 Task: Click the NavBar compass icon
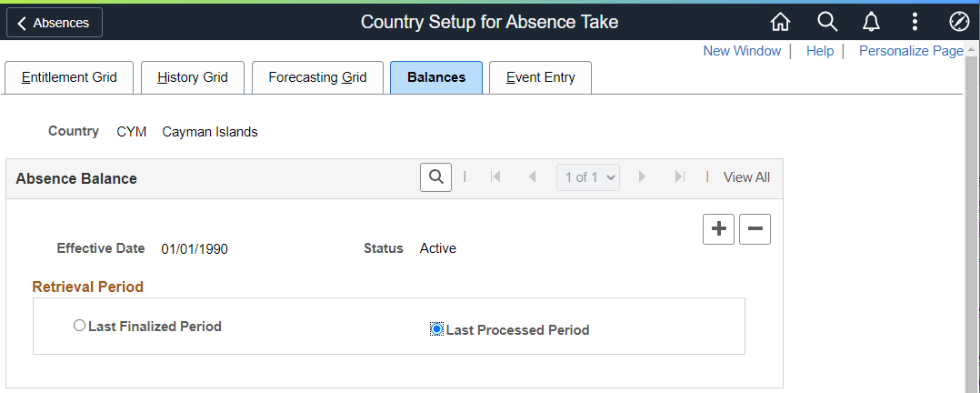958,22
